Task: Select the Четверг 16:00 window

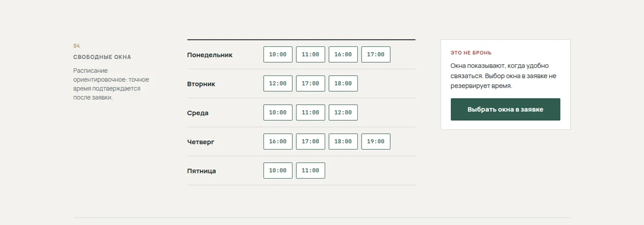Action: pos(278,141)
